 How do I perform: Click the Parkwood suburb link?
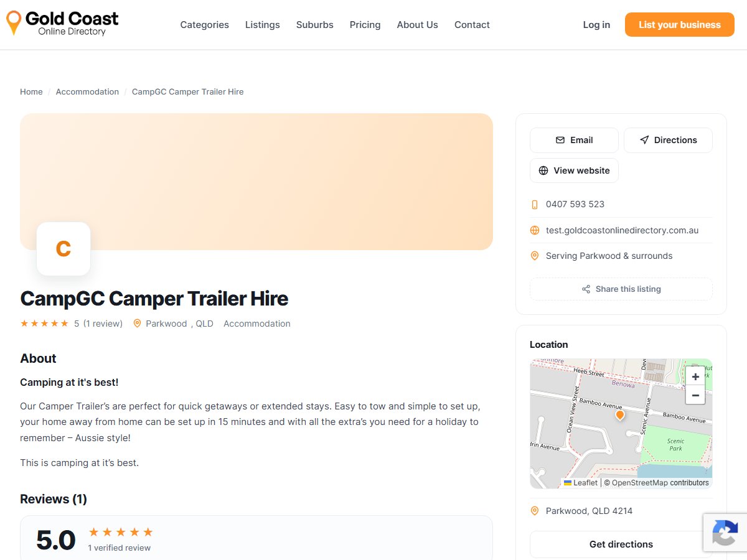point(166,324)
